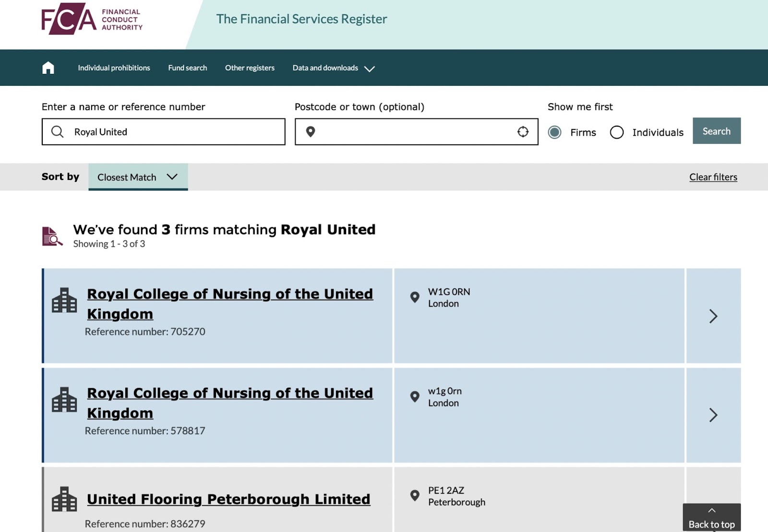
Task: Click text Showing 1 - 3 of 3
Action: (109, 244)
